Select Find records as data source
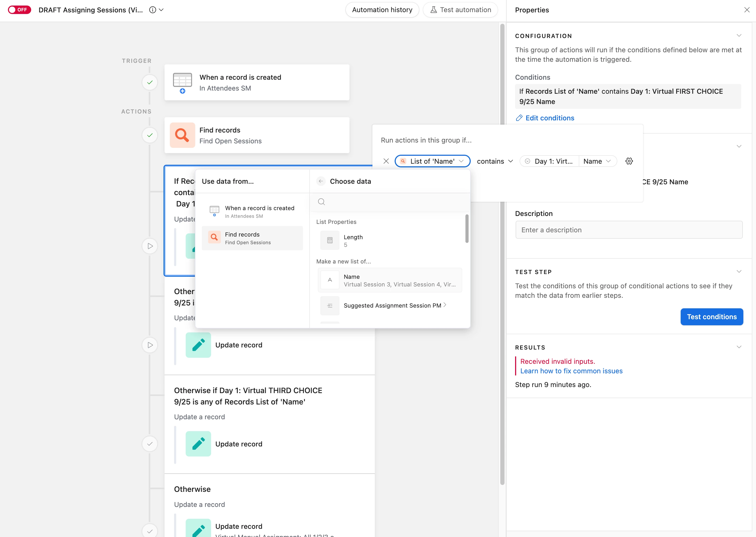Image resolution: width=756 pixels, height=537 pixels. pos(252,238)
